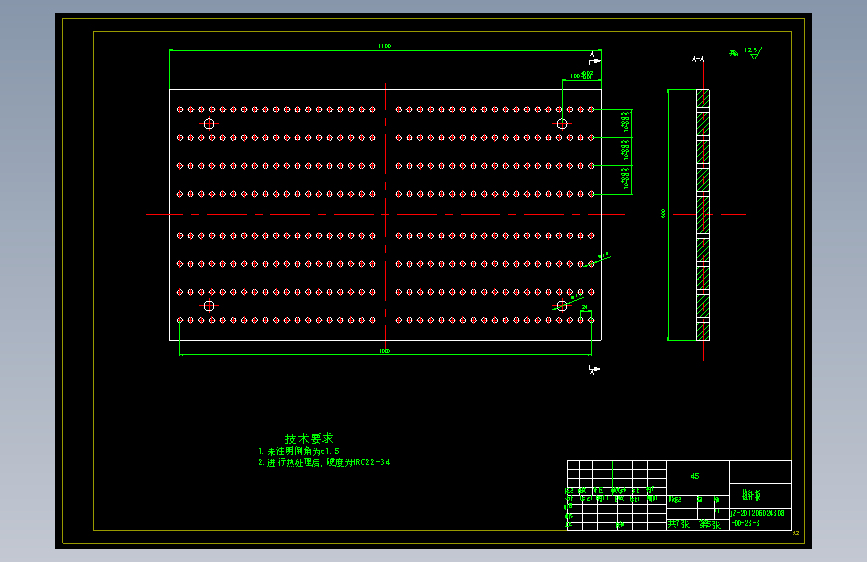Select the A2 sheet size mark
867x562 pixels.
796,533
